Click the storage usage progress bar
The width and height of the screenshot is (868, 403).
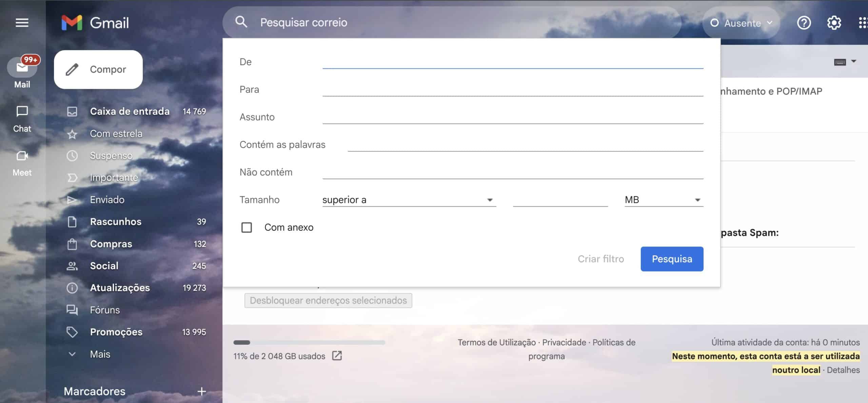coord(309,342)
